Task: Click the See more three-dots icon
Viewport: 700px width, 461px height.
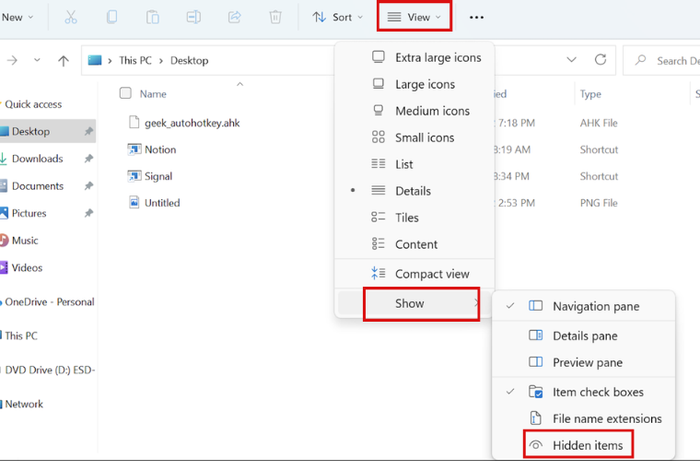Action: [x=477, y=17]
